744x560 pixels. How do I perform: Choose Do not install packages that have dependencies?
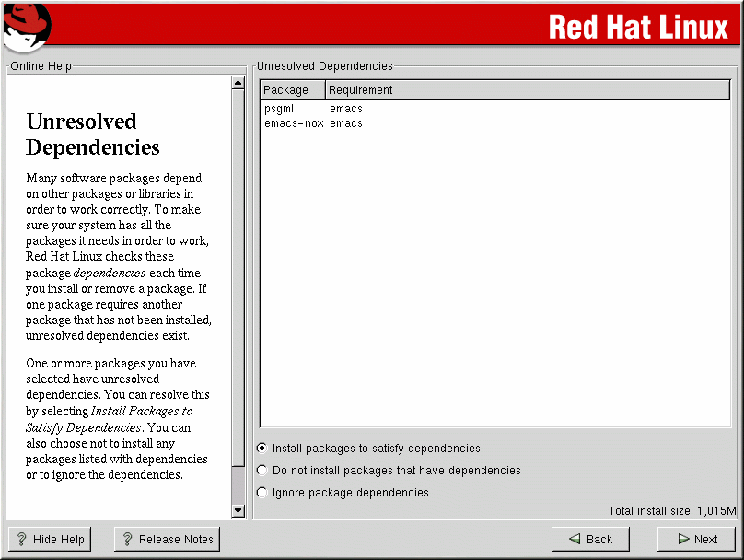pyautogui.click(x=262, y=471)
